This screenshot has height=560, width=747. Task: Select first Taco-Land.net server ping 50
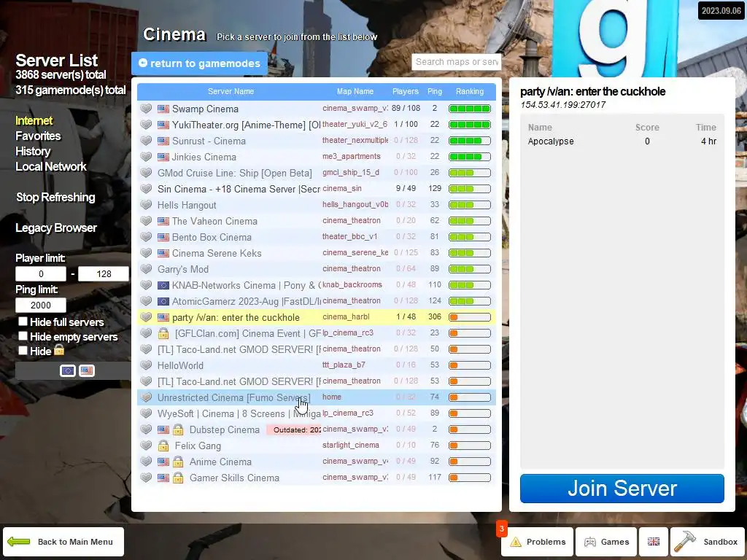point(317,349)
